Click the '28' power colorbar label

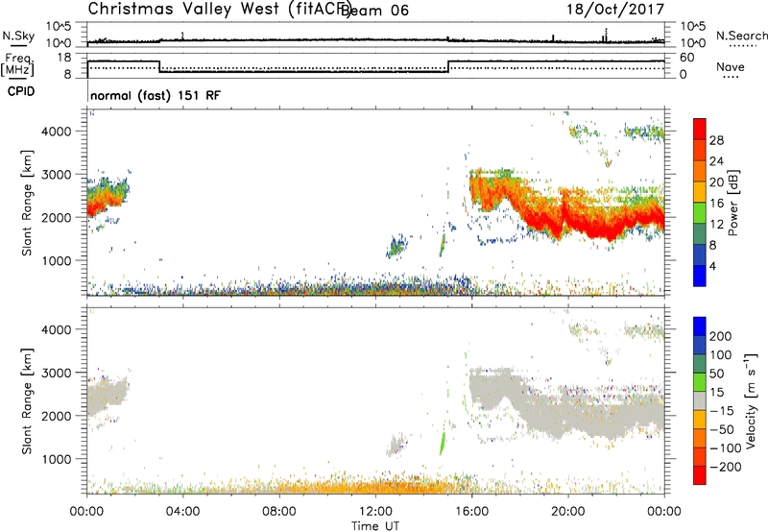(x=716, y=140)
